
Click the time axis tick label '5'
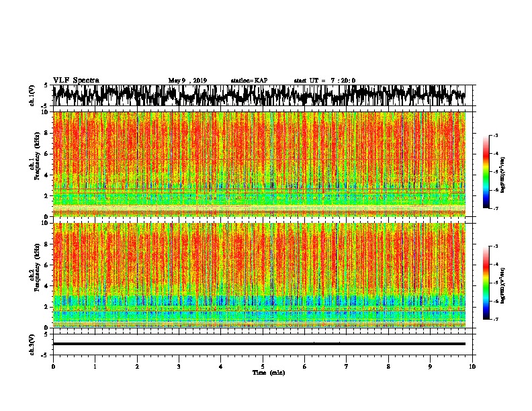pyautogui.click(x=263, y=367)
